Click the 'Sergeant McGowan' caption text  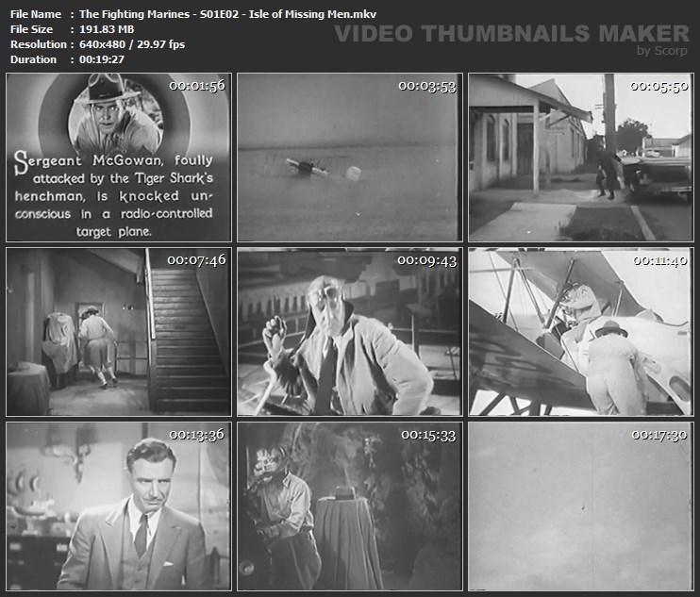click(89, 161)
